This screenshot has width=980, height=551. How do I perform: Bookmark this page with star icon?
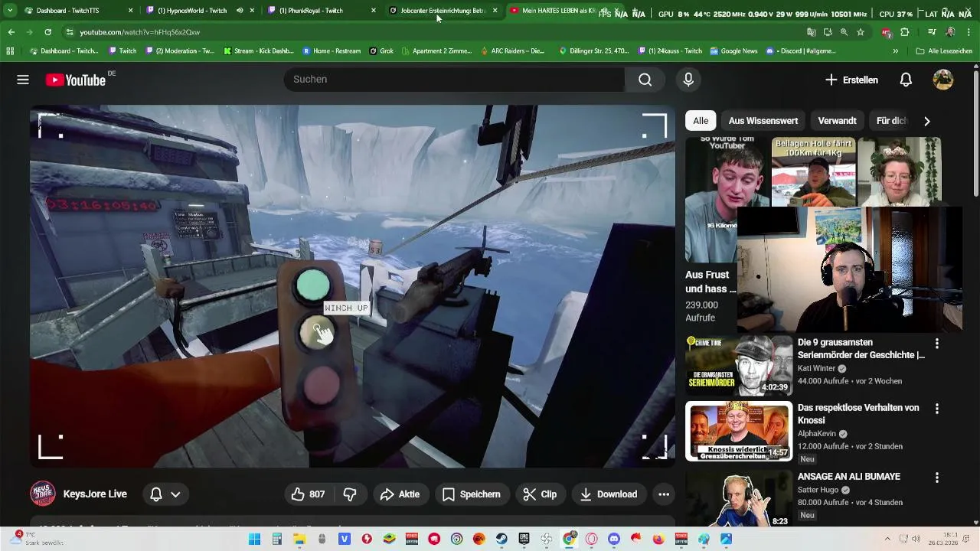(861, 32)
